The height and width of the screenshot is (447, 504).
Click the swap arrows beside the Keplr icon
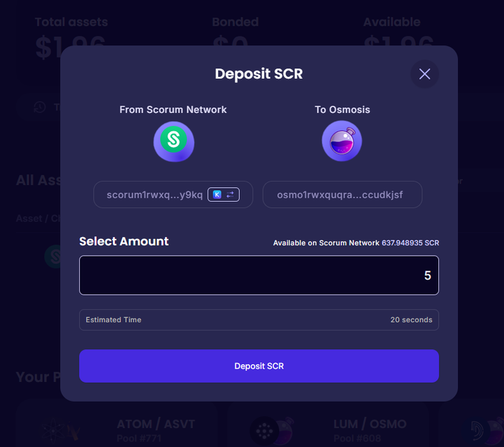(230, 195)
